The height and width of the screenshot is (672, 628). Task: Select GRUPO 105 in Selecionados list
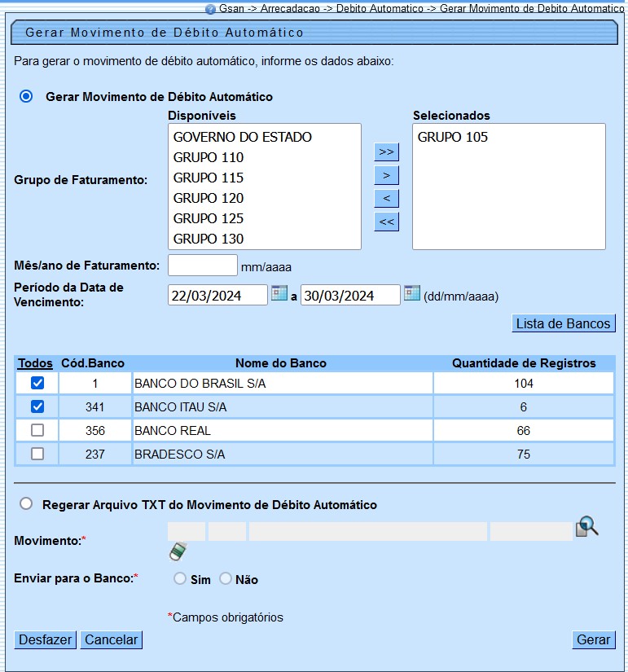point(453,137)
